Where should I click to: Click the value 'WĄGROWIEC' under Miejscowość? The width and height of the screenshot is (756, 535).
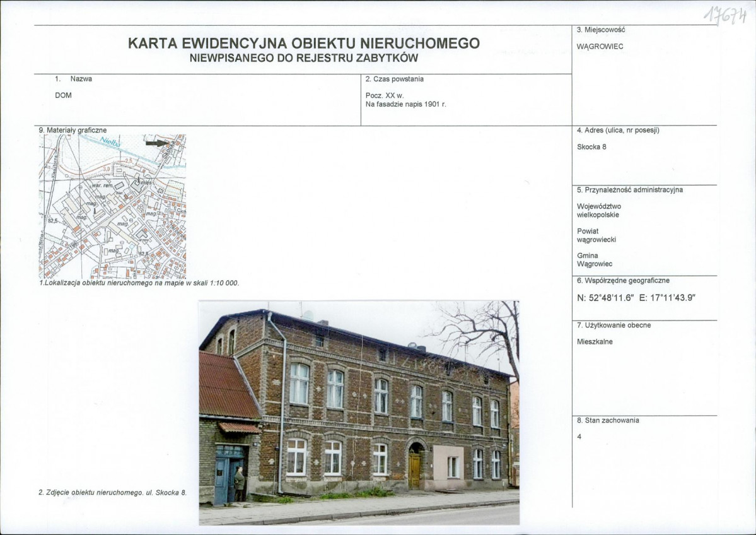[x=600, y=47]
